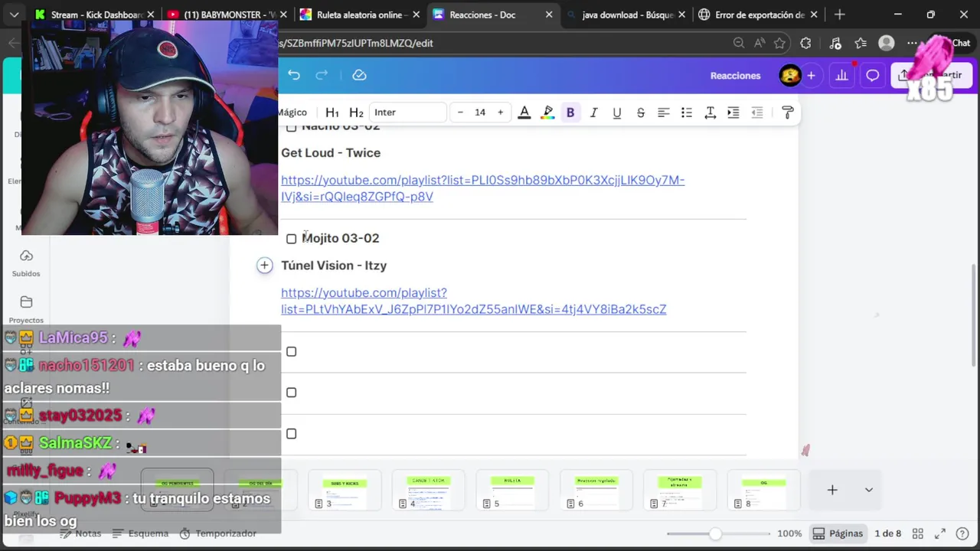Toggle the Páginas thumbnails view
This screenshot has height=551, width=980.
838,533
